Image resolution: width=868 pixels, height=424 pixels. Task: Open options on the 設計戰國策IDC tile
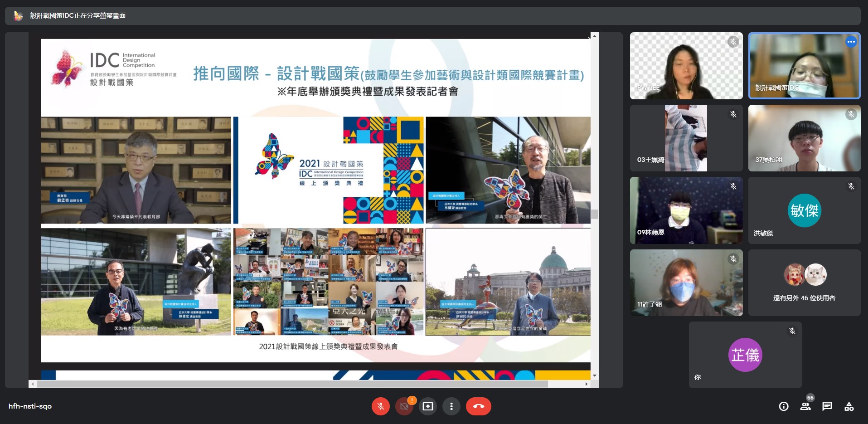pyautogui.click(x=851, y=42)
